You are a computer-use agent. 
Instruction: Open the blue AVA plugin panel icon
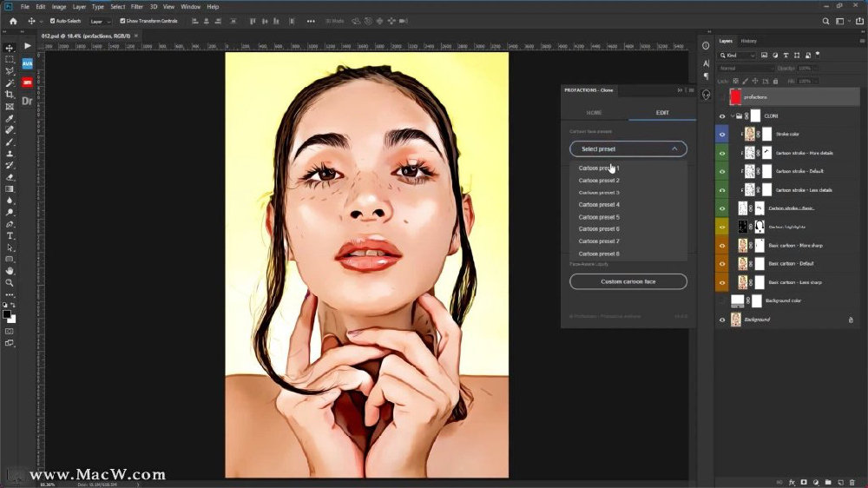point(27,63)
